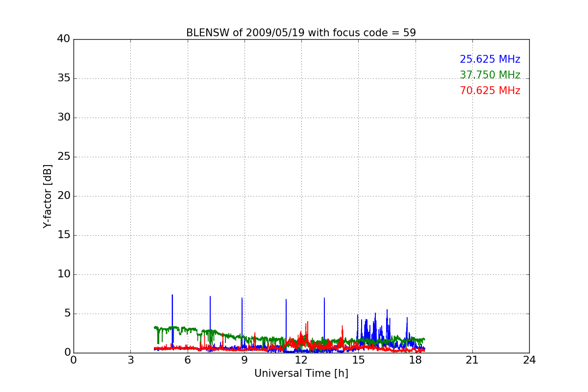Image resolution: width=588 pixels, height=392 pixels.
Task: Click the x-axis tick label 9
Action: (x=245, y=360)
